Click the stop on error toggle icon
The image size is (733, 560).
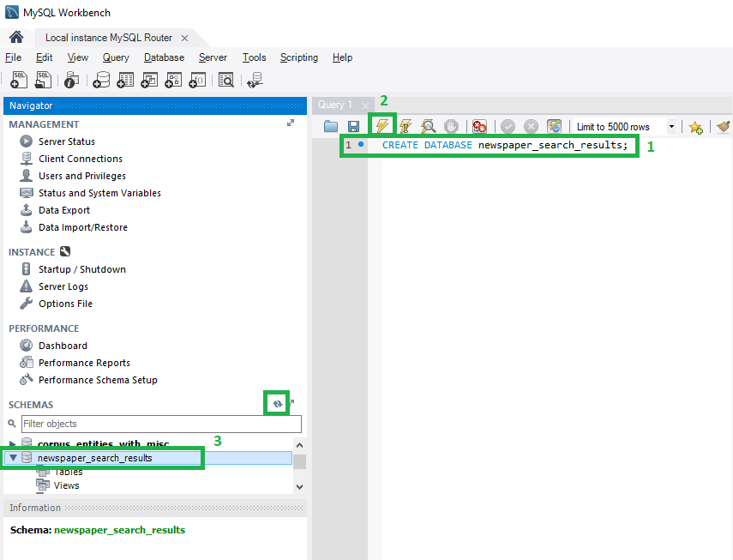point(479,126)
